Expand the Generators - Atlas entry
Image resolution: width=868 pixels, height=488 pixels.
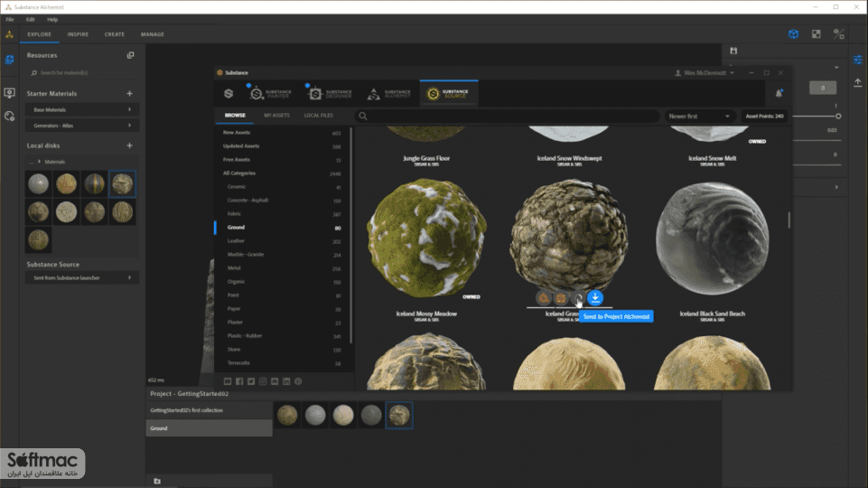coord(82,126)
